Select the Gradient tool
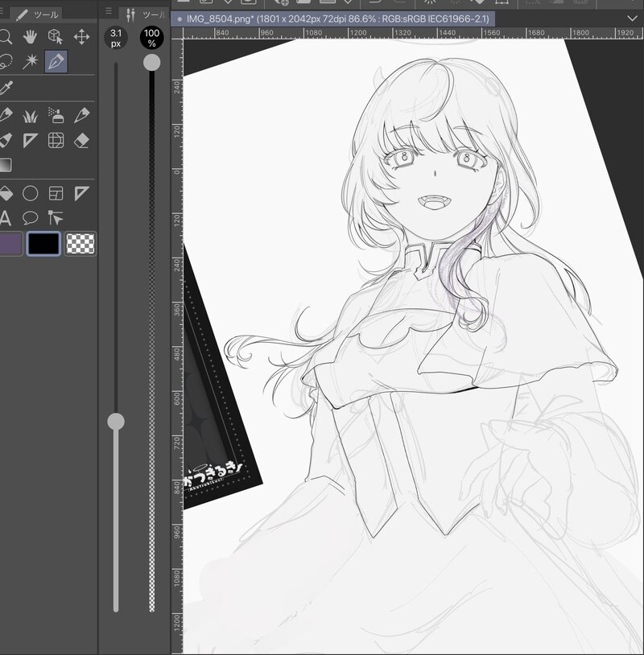 click(6, 165)
